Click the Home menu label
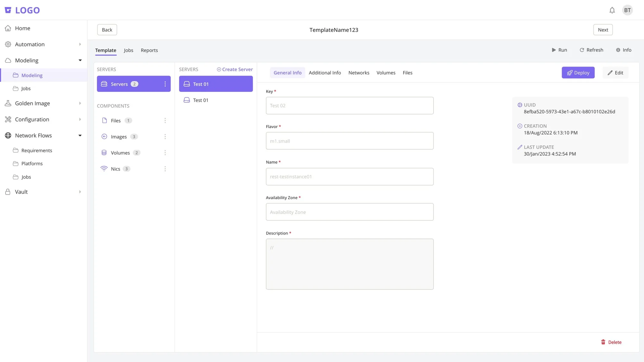The height and width of the screenshot is (362, 644). [23, 28]
